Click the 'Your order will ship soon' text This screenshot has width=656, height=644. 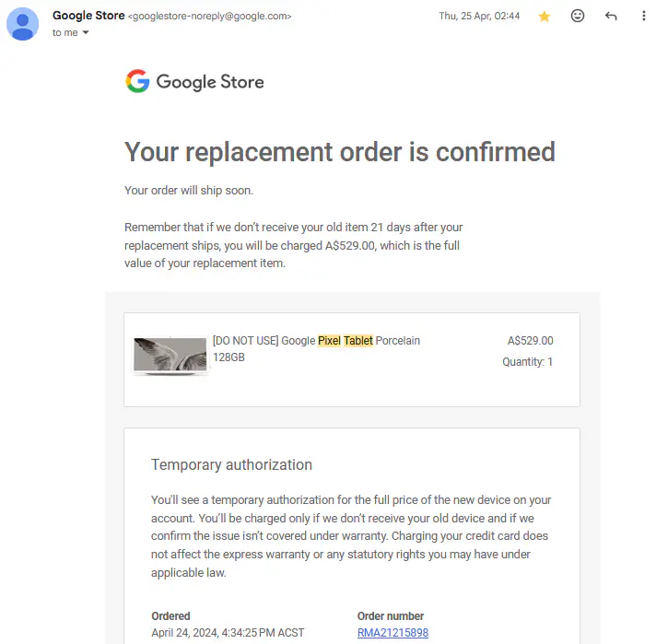(189, 191)
